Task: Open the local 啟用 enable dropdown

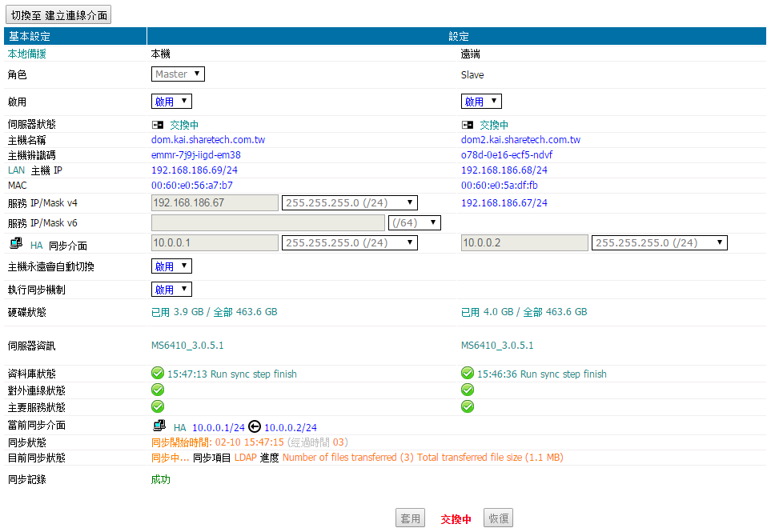Action: coord(171,102)
